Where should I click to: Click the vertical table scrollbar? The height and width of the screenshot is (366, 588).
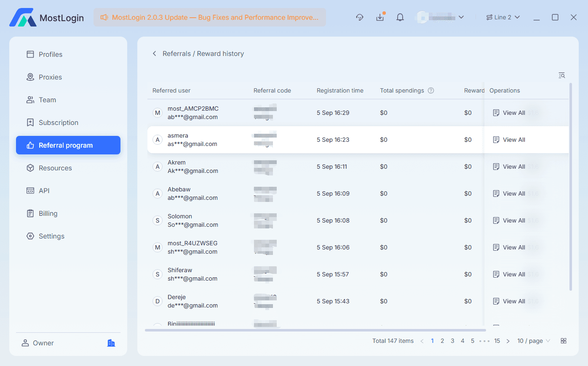(x=571, y=187)
